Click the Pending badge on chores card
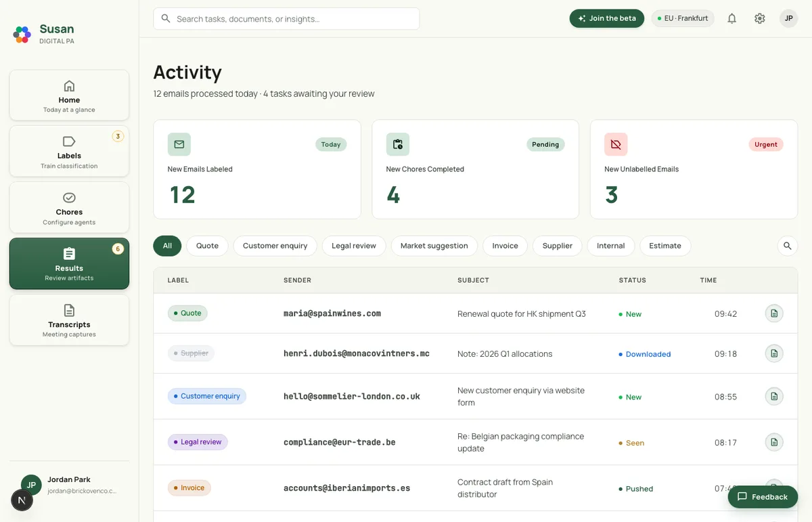 pyautogui.click(x=545, y=144)
